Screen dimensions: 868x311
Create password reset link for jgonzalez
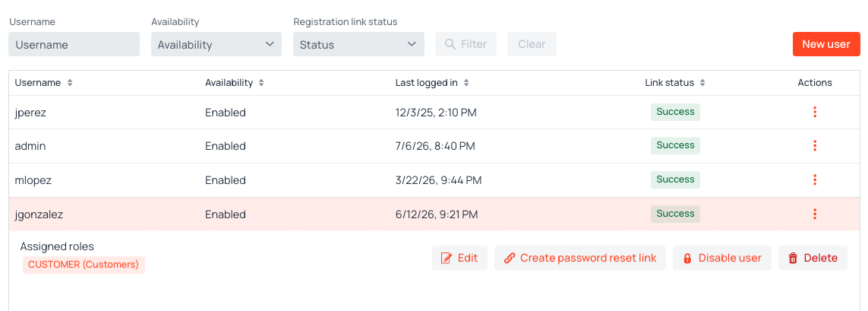(x=580, y=258)
